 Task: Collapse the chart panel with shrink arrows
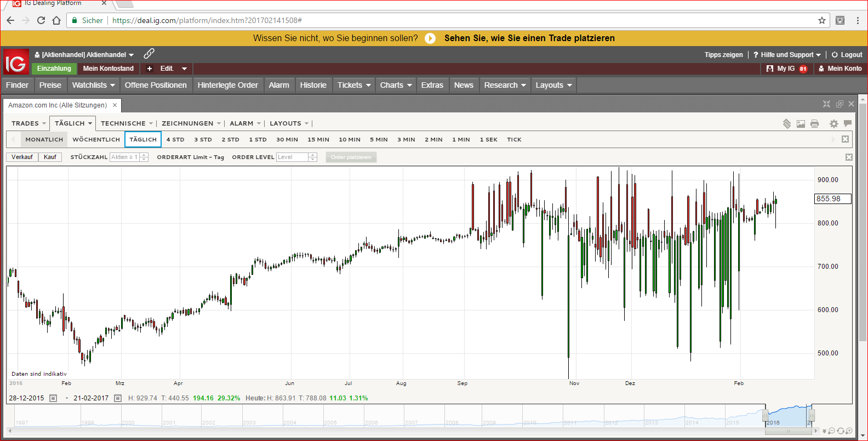[x=827, y=104]
